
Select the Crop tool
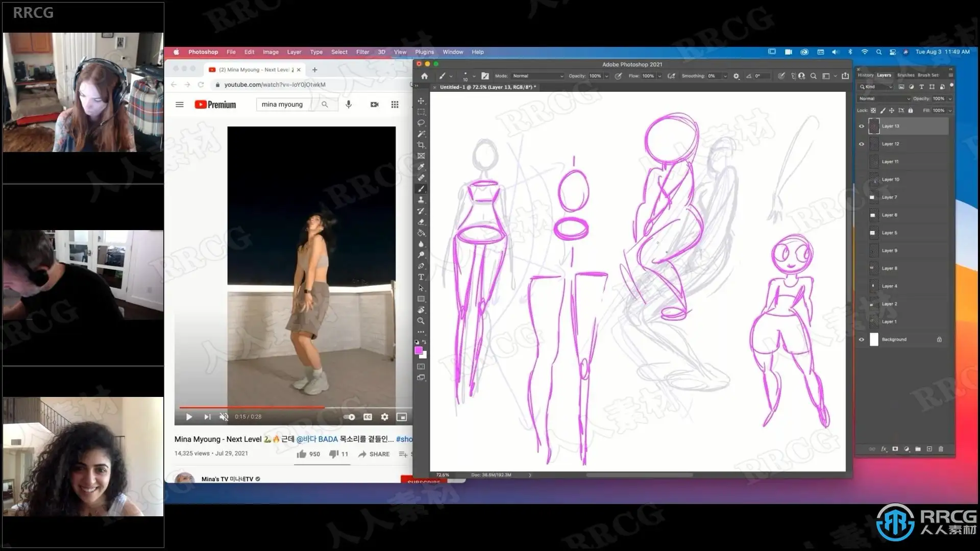point(421,145)
